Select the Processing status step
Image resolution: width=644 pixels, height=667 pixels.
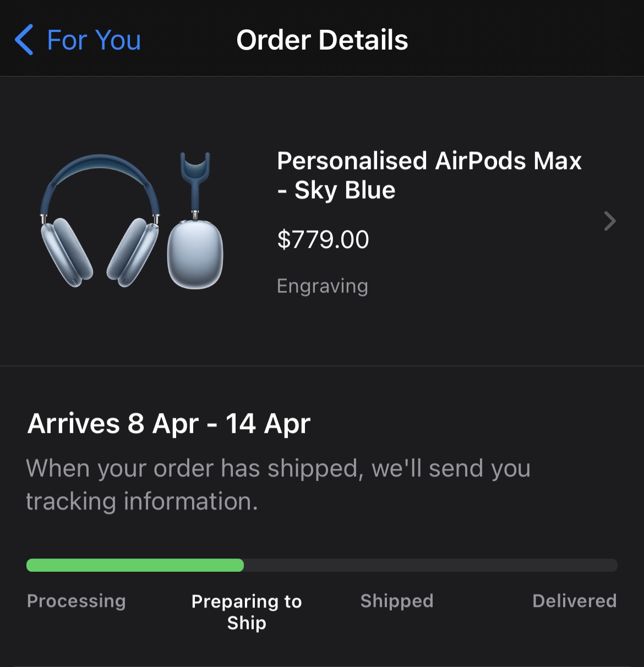coord(77,601)
